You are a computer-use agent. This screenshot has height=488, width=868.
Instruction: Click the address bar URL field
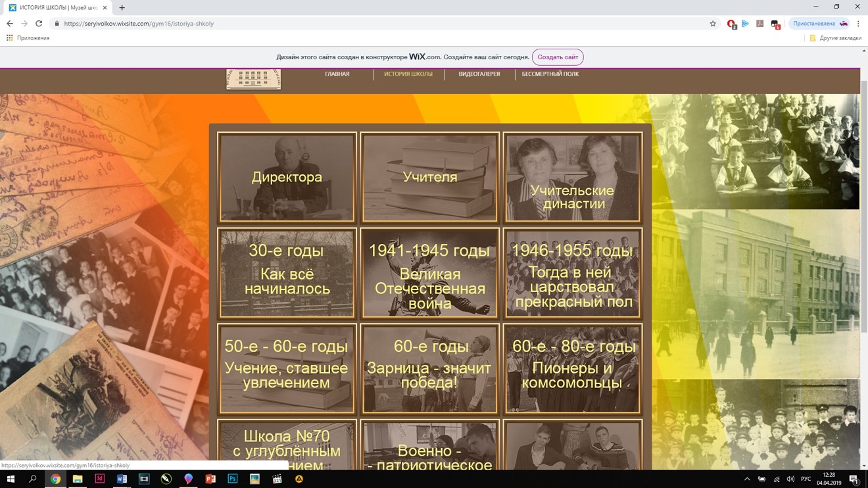click(381, 24)
